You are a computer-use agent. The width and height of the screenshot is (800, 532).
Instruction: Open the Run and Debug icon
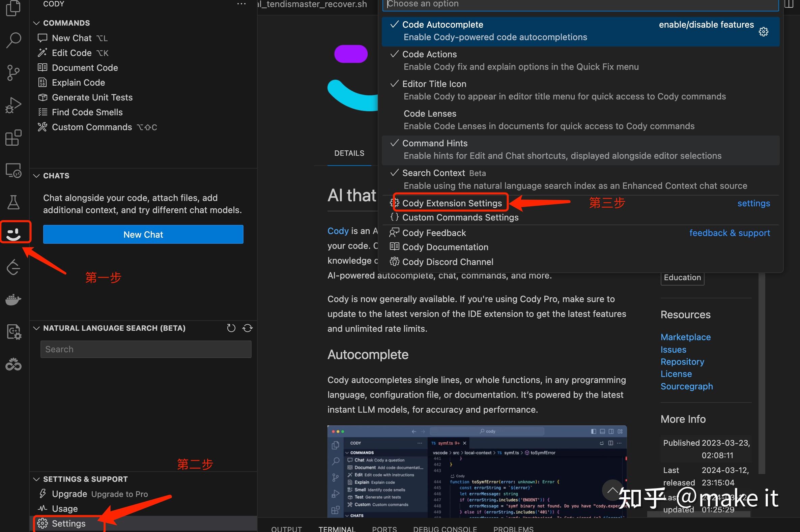(x=13, y=105)
